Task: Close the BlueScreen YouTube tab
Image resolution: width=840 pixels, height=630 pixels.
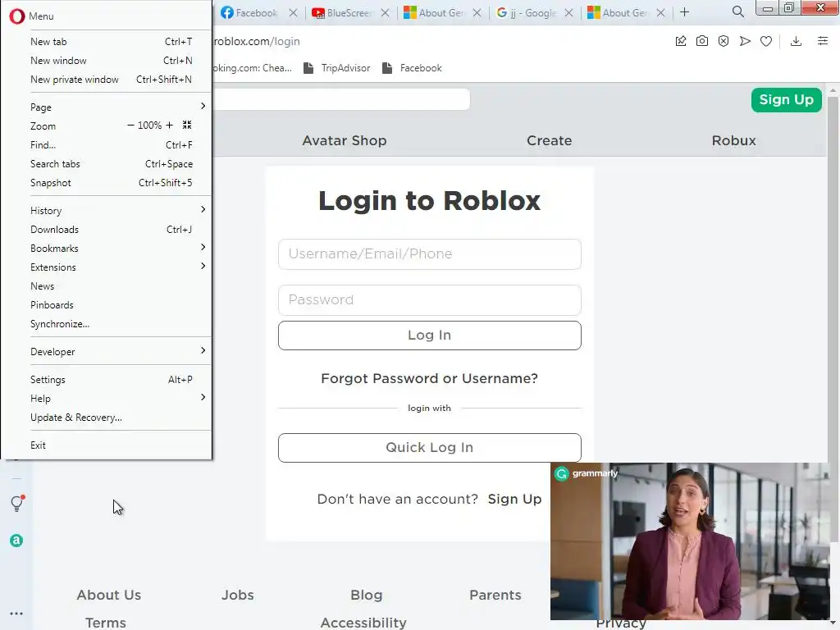Action: pyautogui.click(x=386, y=13)
